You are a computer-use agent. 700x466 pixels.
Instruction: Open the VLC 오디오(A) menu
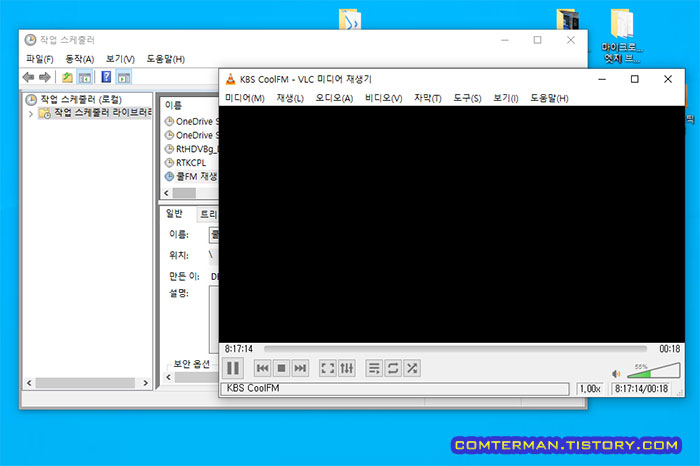click(334, 98)
